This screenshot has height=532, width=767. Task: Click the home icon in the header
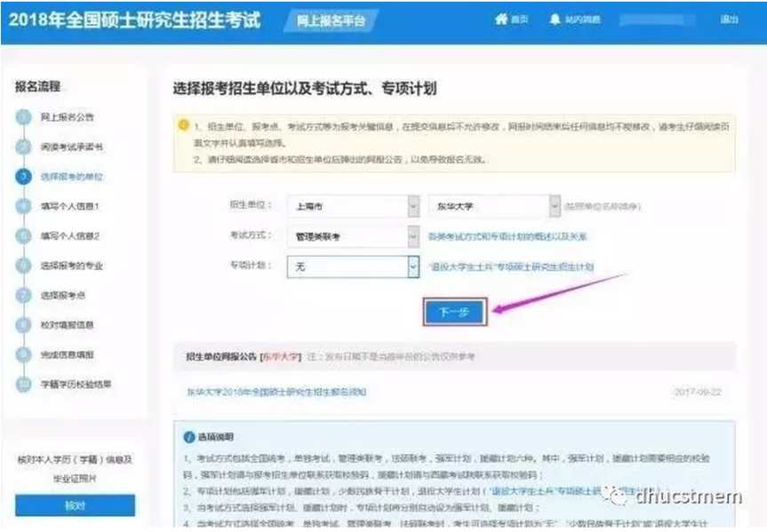click(x=501, y=20)
